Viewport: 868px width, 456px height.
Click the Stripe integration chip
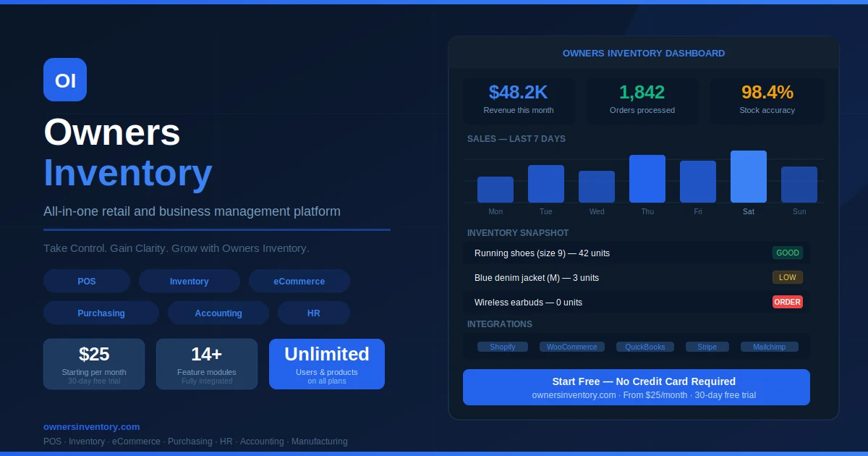707,347
